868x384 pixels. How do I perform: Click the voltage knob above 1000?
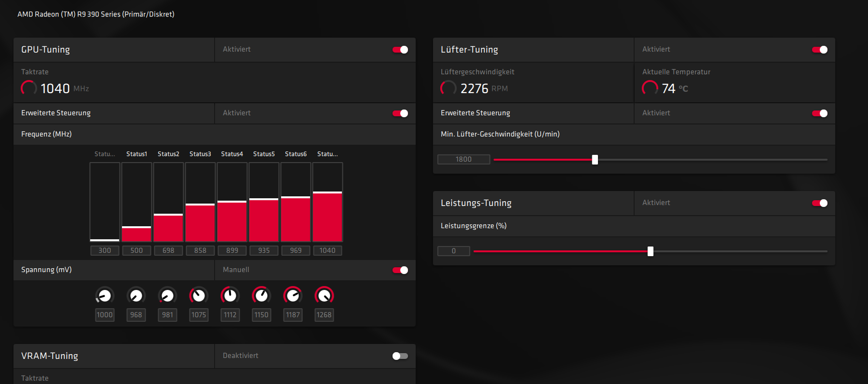click(x=105, y=296)
